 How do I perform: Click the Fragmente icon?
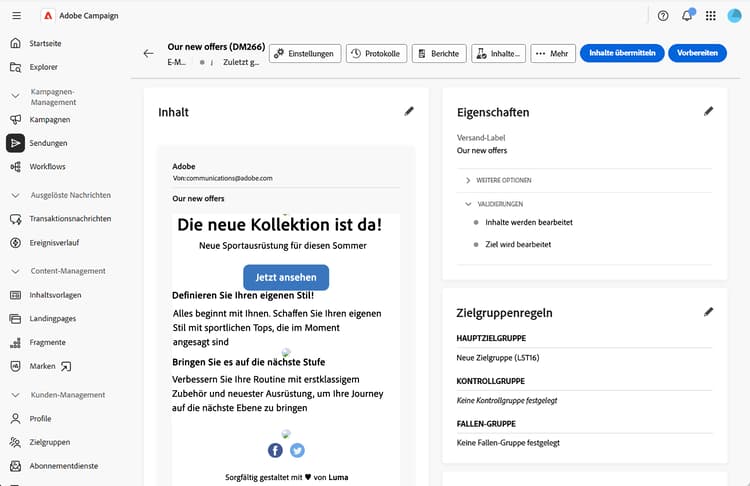(15, 342)
